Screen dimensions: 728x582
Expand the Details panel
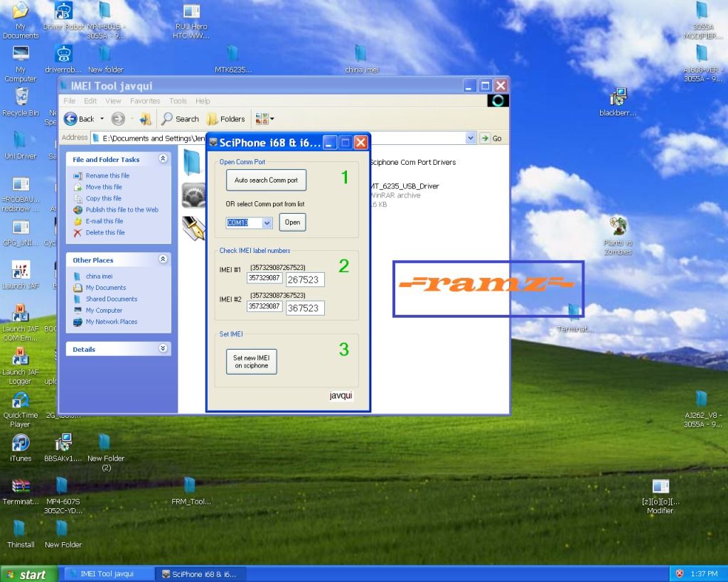[163, 349]
